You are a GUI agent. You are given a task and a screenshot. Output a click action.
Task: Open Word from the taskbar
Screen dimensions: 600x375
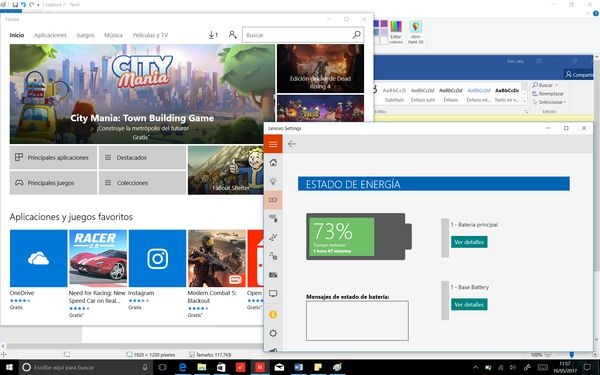pos(299,367)
